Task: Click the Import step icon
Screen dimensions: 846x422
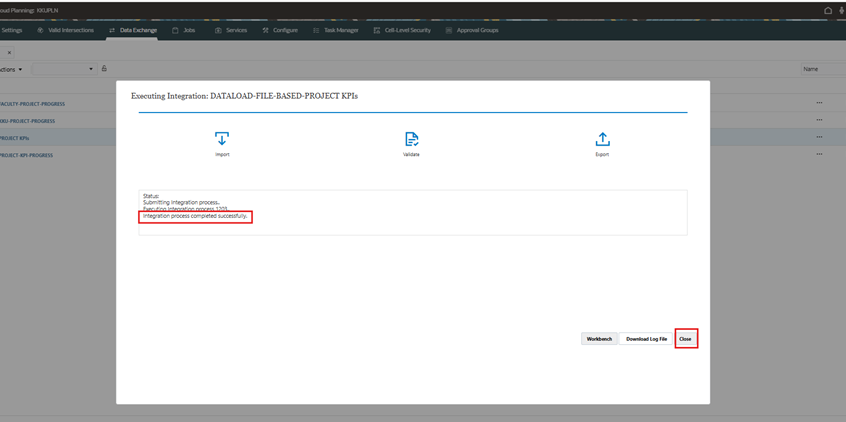Action: point(222,139)
